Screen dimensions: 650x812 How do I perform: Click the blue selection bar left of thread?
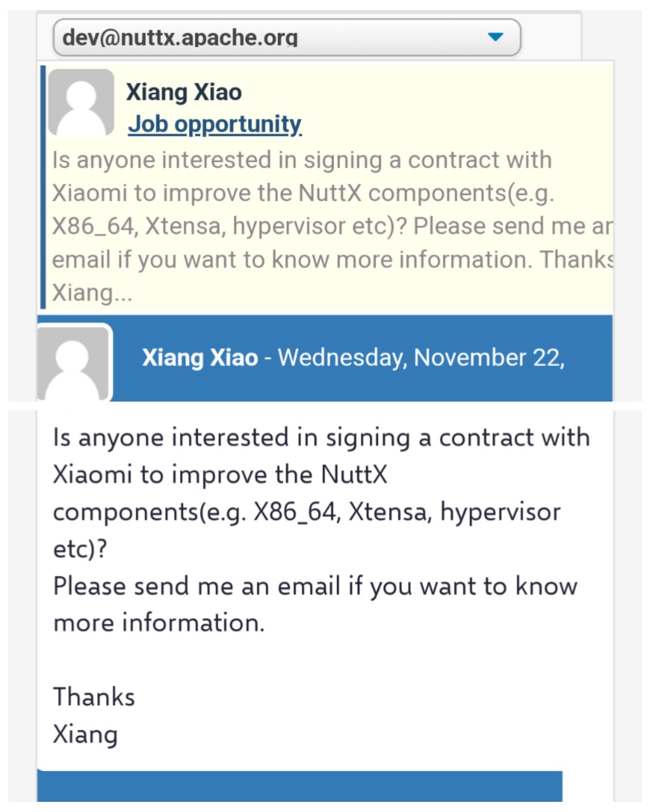point(43,187)
